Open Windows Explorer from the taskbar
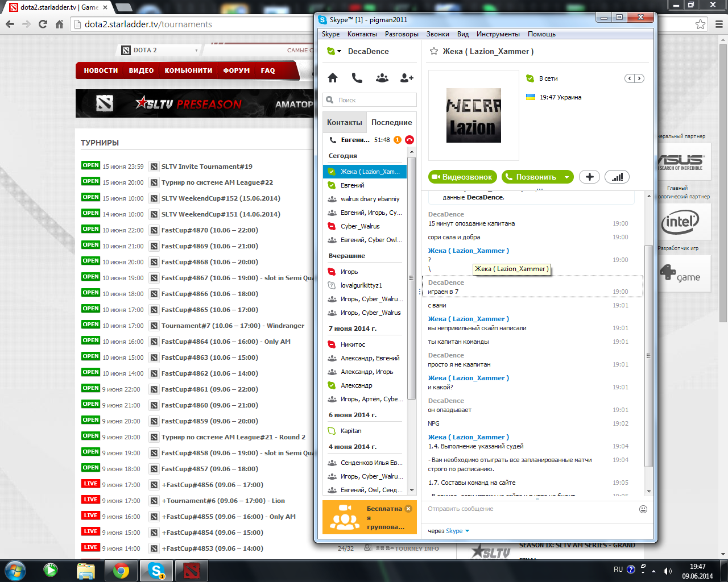This screenshot has height=582, width=728. [85, 570]
